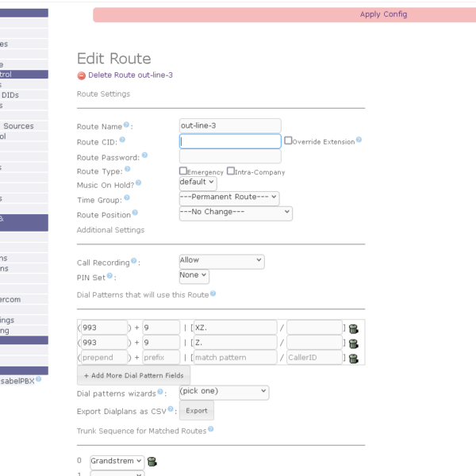Viewport: 476px width, 476px height.
Task: Open the Time Group dropdown
Action: tap(229, 197)
